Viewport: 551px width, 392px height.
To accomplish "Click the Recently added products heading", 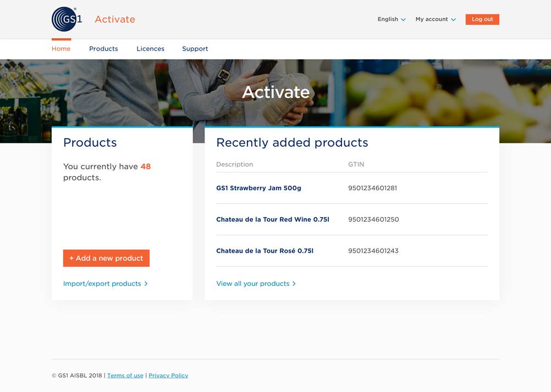I will (292, 142).
